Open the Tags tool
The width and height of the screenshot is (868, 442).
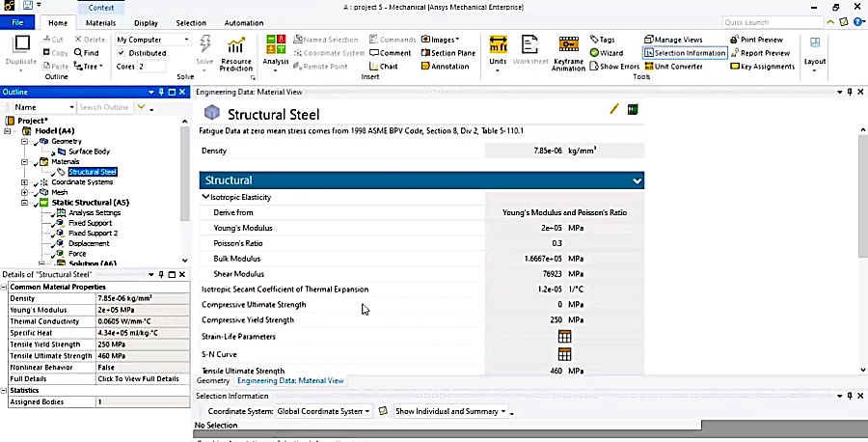pyautogui.click(x=602, y=40)
